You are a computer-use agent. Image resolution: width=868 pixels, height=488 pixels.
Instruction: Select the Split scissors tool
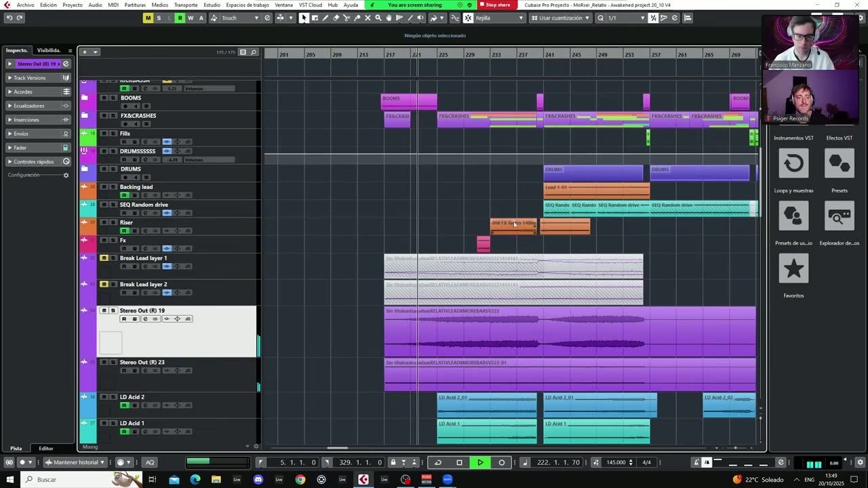347,18
